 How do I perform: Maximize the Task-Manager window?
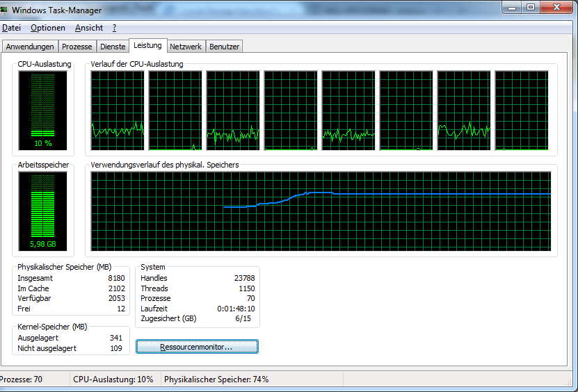coord(531,7)
